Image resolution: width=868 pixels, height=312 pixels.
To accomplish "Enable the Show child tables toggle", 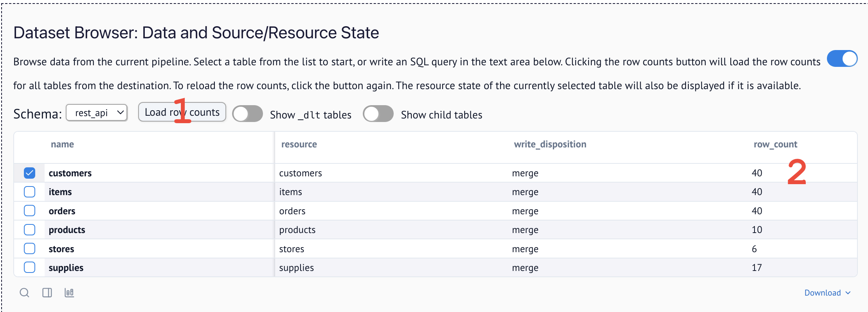I will tap(378, 114).
